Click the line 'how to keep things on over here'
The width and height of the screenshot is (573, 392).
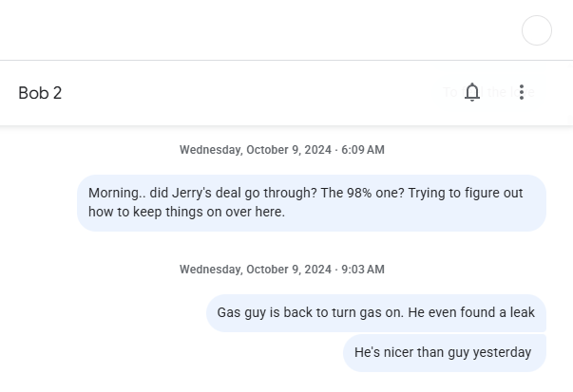click(x=186, y=212)
